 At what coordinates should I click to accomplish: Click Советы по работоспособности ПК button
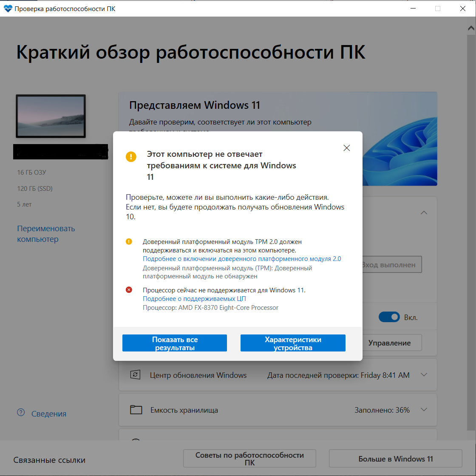pyautogui.click(x=249, y=459)
